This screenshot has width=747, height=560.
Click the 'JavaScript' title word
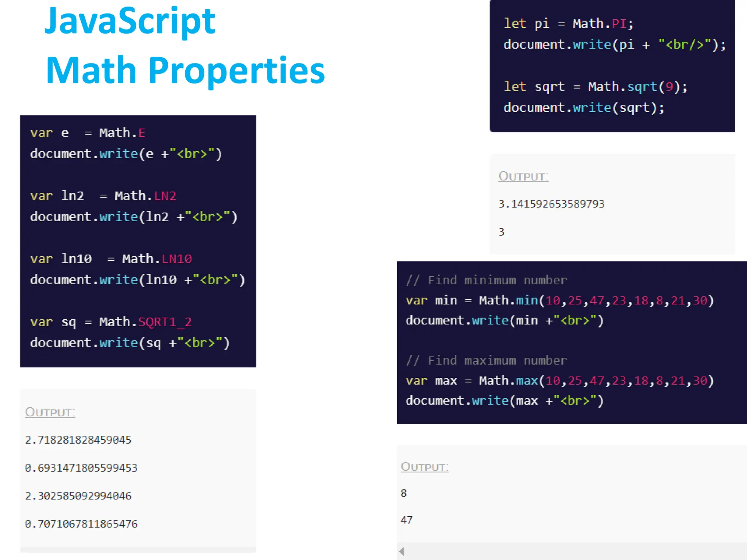pyautogui.click(x=130, y=21)
